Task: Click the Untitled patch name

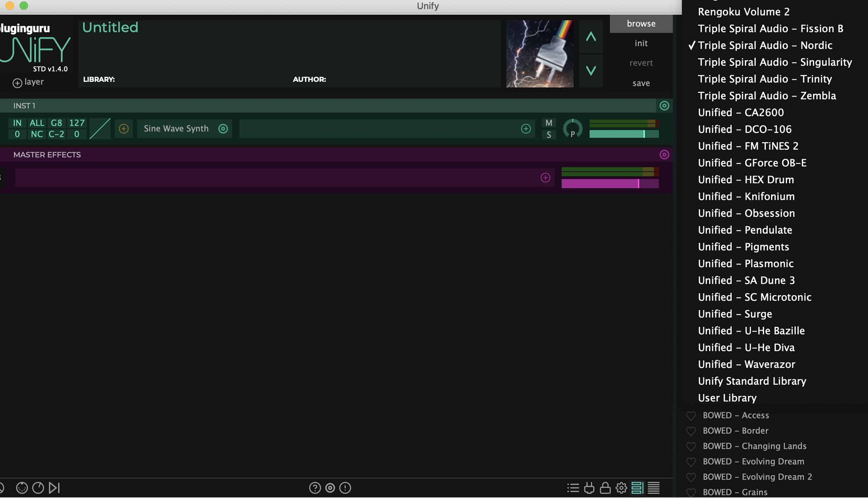Action: [x=110, y=27]
